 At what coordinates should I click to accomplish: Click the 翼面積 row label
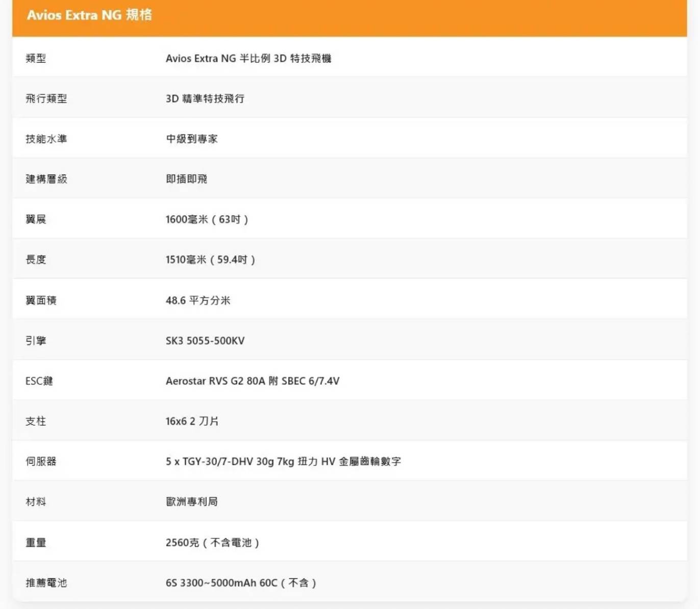[x=41, y=300]
